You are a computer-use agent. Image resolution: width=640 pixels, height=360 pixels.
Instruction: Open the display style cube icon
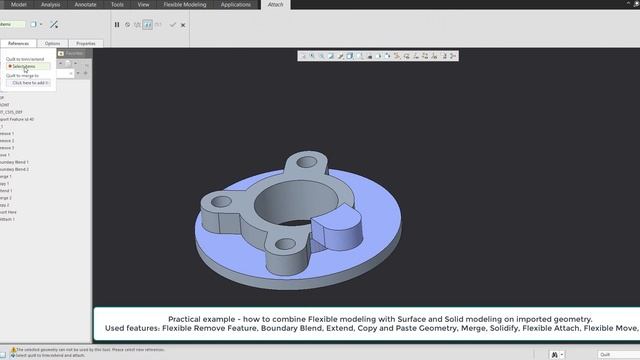point(350,56)
